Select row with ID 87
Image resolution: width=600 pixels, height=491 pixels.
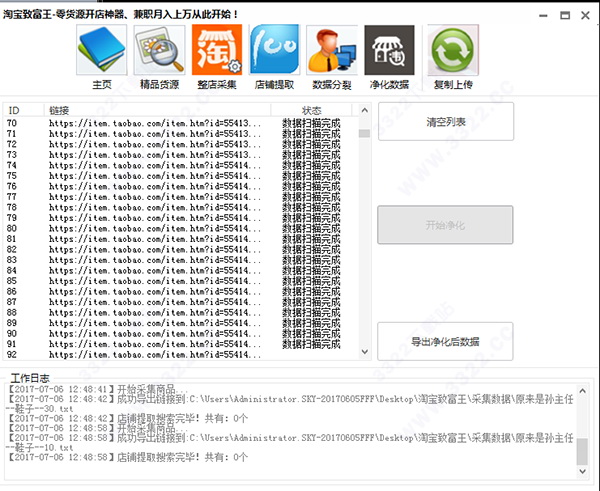[x=181, y=302]
